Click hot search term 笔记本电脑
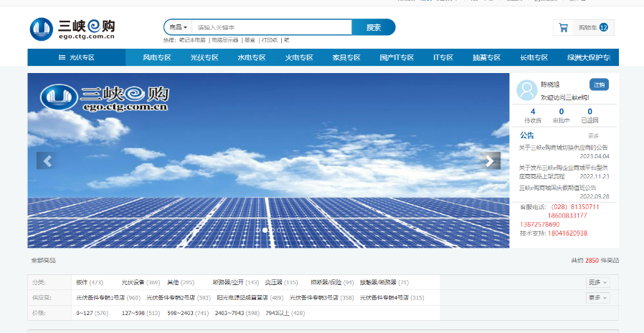 [192, 40]
